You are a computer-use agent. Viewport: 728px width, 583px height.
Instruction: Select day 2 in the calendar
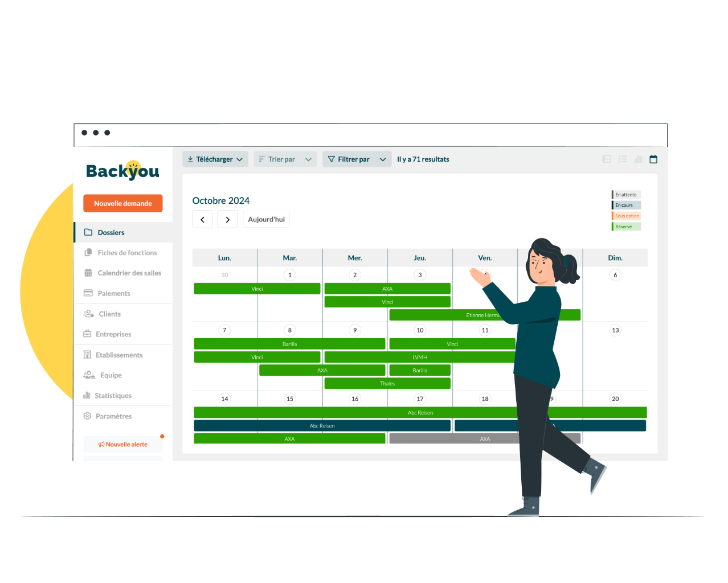(x=355, y=275)
